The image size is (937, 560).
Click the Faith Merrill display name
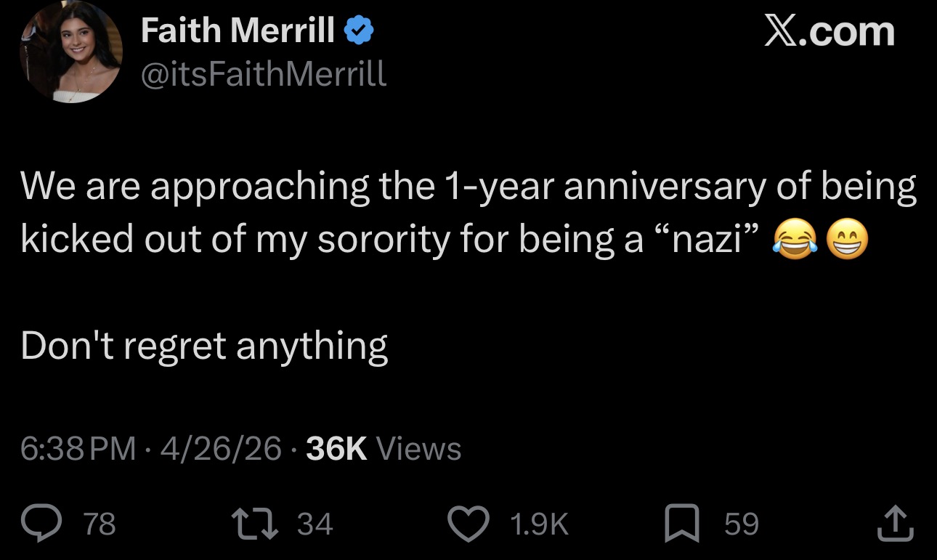pyautogui.click(x=238, y=31)
